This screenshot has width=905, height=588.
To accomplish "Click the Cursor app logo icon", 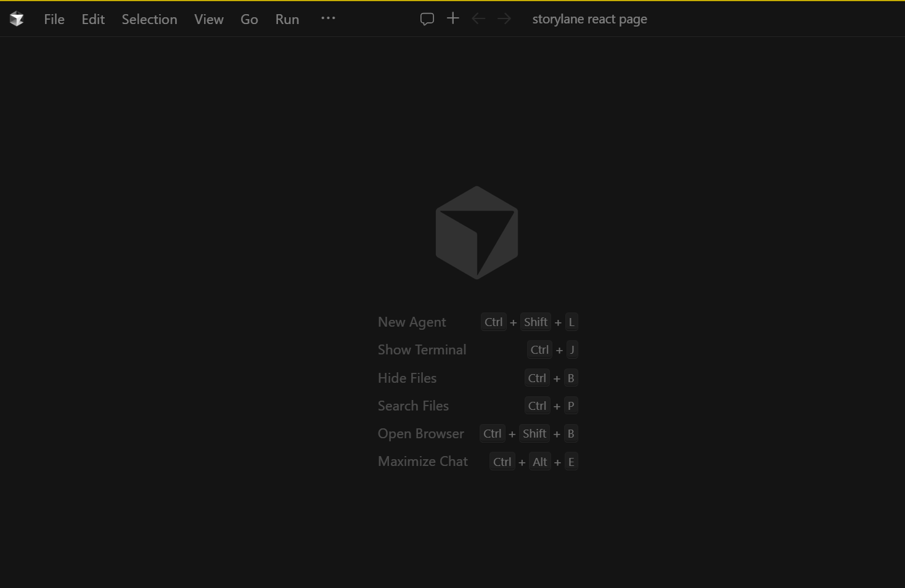I will coord(17,19).
